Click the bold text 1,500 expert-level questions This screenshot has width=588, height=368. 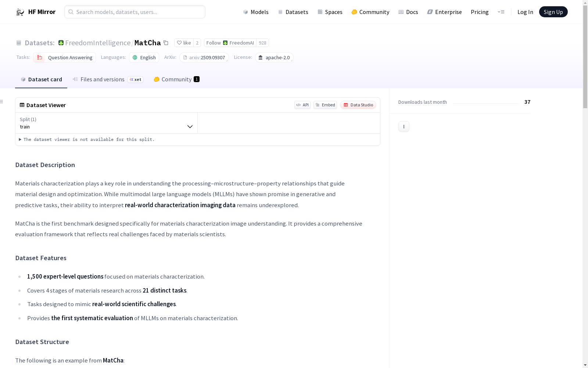pos(65,276)
